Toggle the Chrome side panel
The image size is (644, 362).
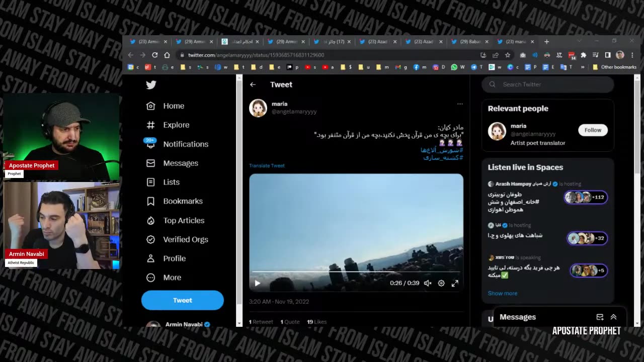[608, 55]
